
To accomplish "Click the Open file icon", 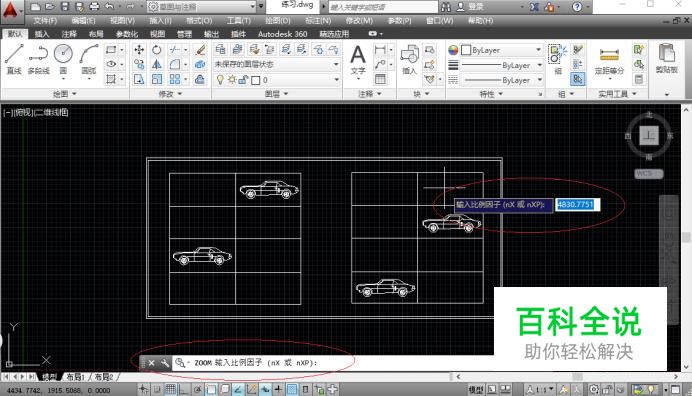I will pyautogui.click(x=50, y=7).
